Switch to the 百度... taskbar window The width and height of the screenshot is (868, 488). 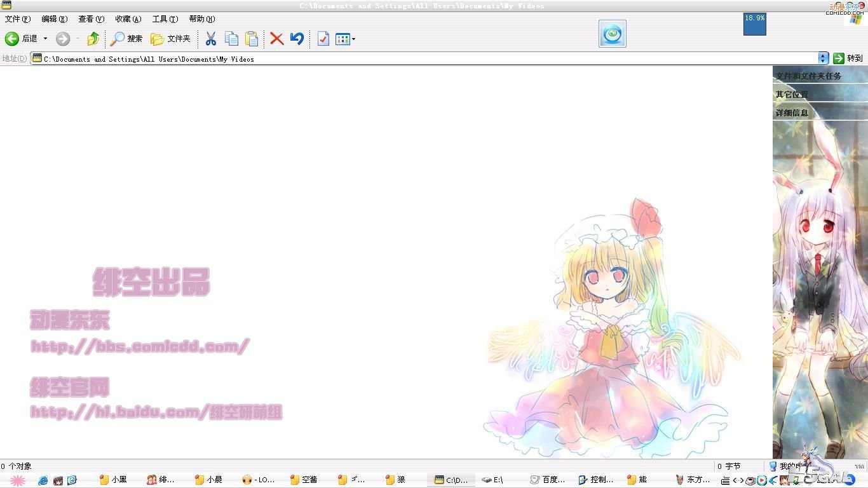[548, 480]
